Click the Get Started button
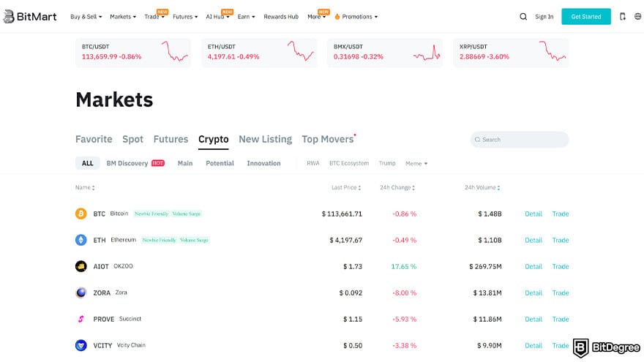644x362 pixels. click(x=586, y=16)
